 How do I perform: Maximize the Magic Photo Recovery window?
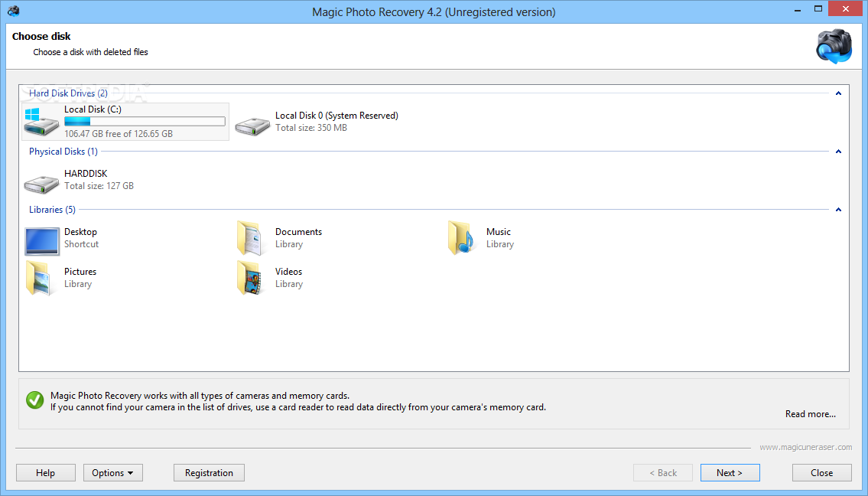[818, 9]
